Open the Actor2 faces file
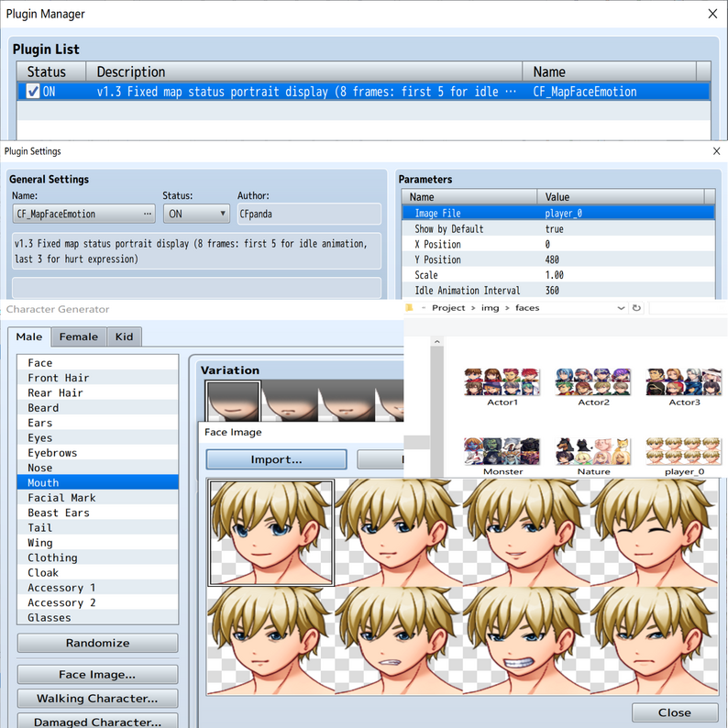The image size is (728, 728). (593, 387)
